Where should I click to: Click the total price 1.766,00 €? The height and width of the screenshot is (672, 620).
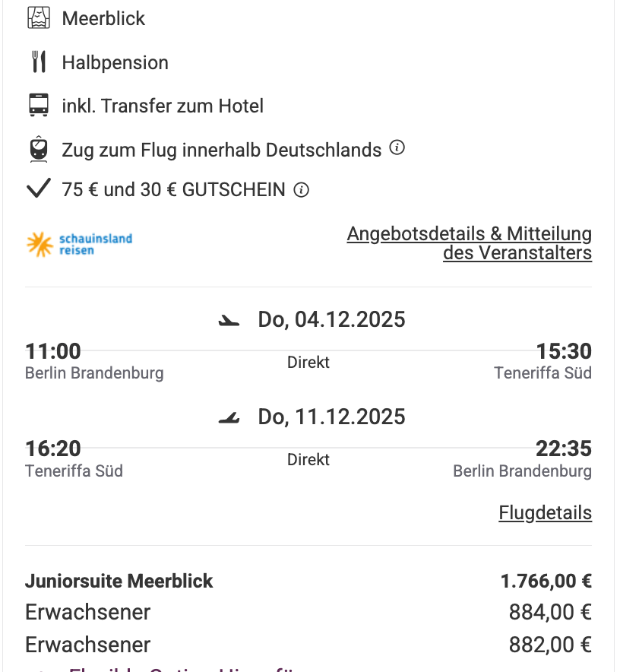546,582
